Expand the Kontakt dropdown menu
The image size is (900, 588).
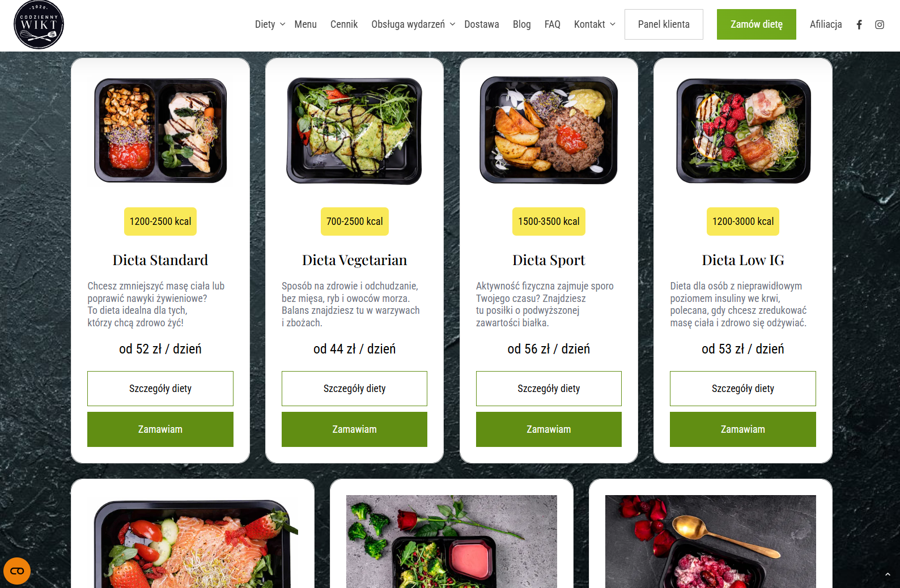[595, 24]
